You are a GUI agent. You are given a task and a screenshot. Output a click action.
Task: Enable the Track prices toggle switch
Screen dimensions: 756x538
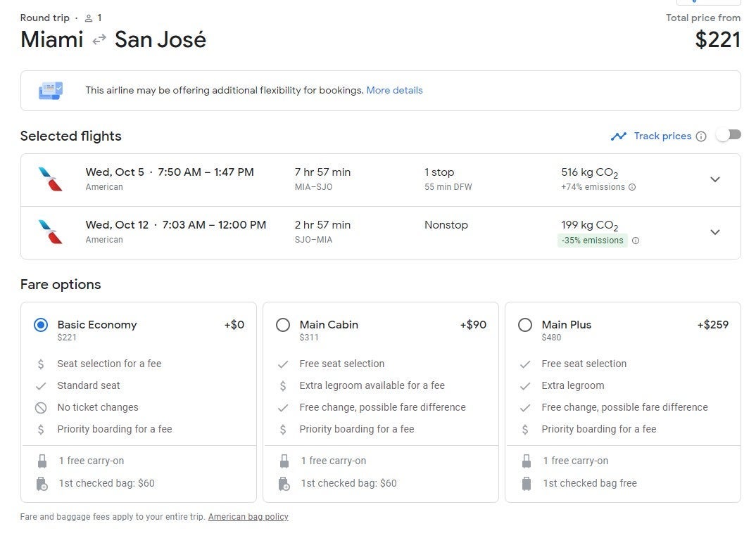(729, 135)
